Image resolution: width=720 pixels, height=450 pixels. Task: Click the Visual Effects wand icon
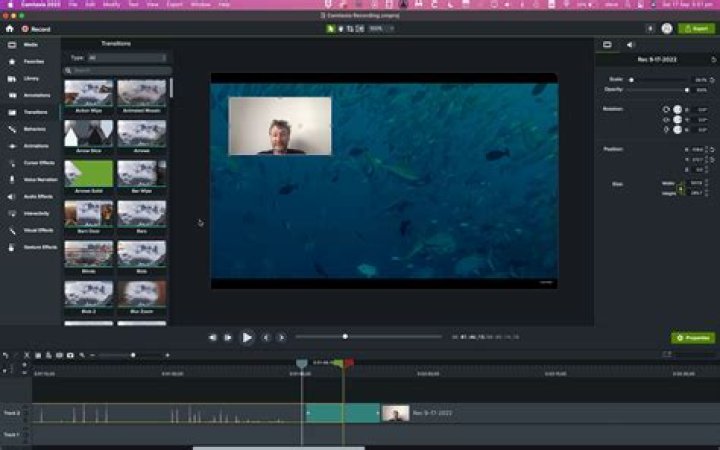point(12,231)
